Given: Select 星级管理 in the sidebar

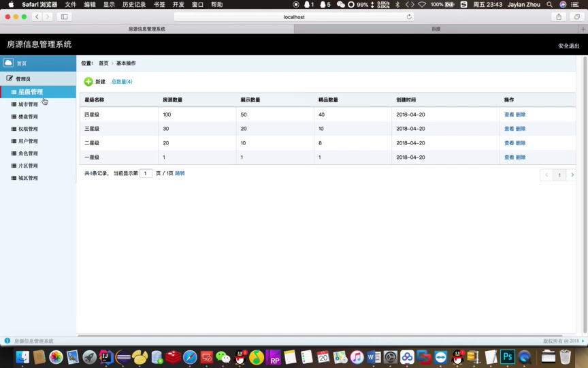Looking at the screenshot, I should [x=38, y=92].
